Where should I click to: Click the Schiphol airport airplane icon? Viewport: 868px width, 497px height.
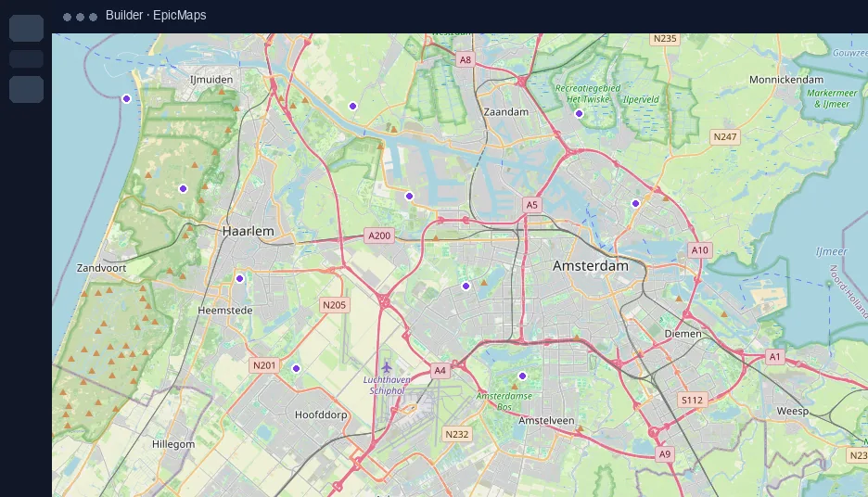click(x=387, y=366)
